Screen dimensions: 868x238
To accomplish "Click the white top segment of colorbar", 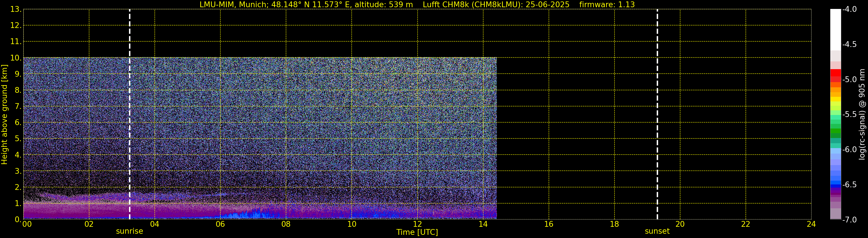I will 835,30.
